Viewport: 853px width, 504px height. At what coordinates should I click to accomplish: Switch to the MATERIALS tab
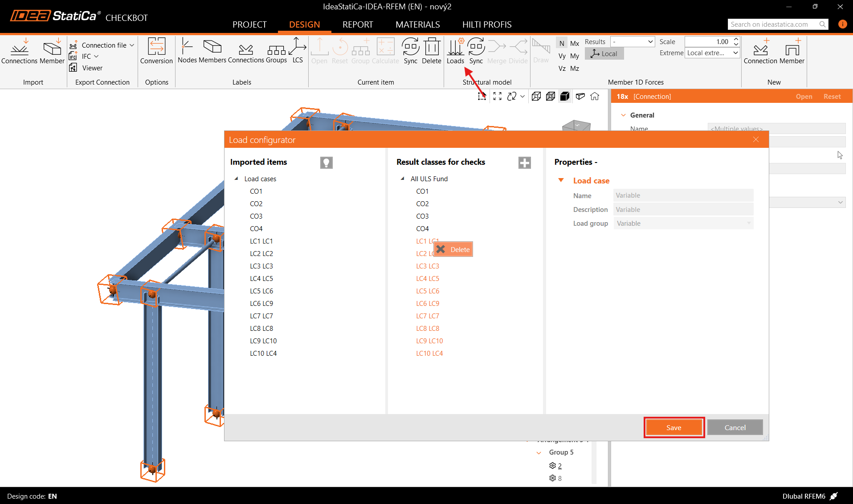pyautogui.click(x=417, y=24)
